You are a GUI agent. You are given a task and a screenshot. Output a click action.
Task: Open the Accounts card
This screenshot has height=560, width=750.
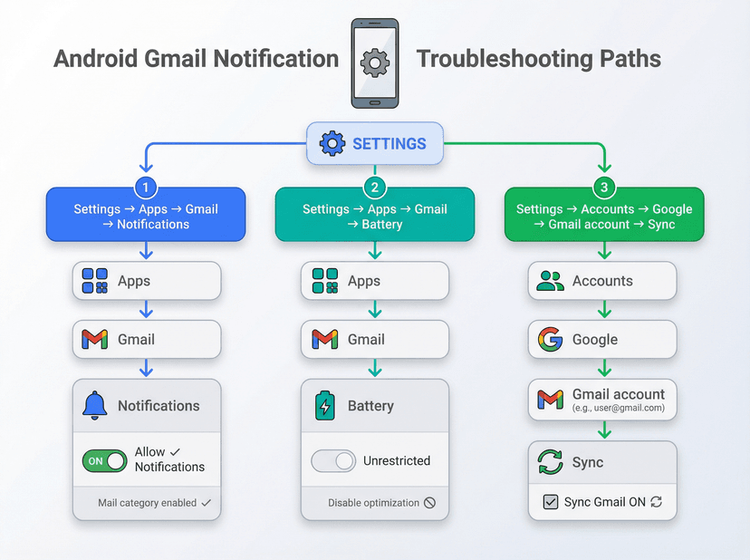pyautogui.click(x=602, y=281)
